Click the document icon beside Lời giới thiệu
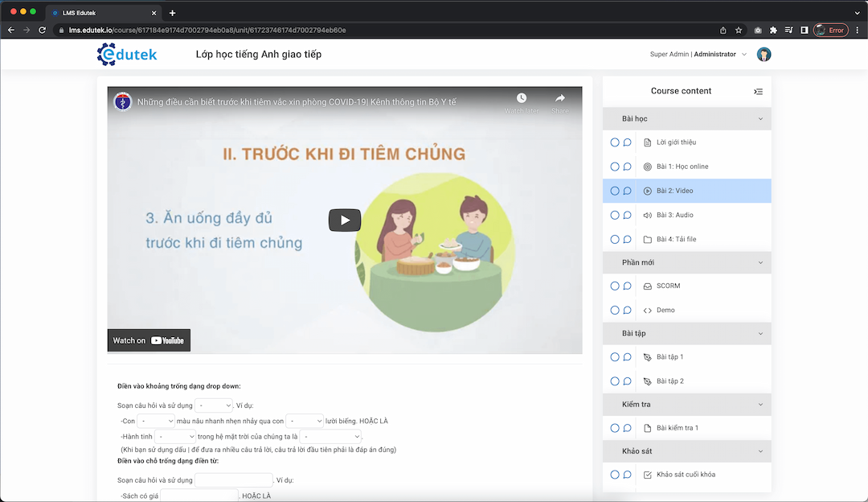 648,142
